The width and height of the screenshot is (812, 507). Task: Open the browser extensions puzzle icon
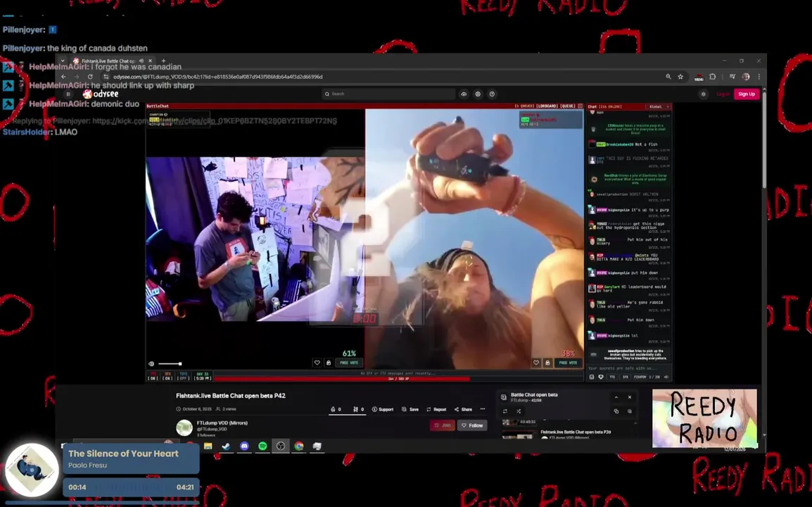[x=713, y=77]
